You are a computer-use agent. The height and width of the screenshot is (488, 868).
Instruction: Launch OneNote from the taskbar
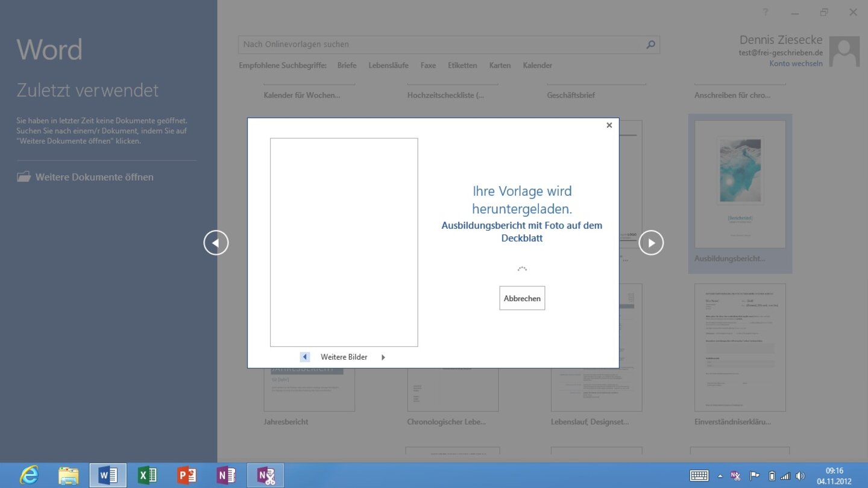click(226, 475)
